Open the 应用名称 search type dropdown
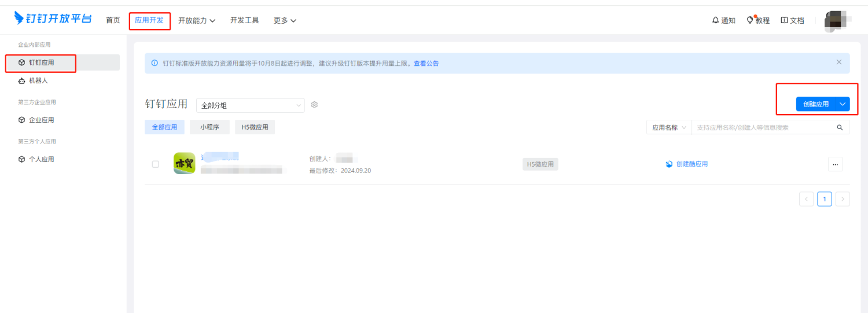Viewport: 868px width, 313px height. point(669,127)
